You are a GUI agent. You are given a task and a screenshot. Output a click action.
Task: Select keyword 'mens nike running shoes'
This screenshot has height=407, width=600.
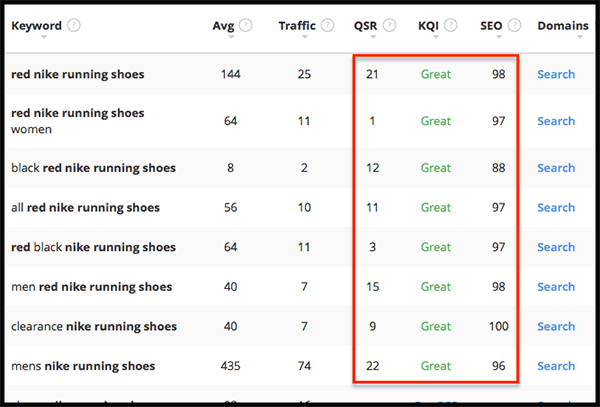[x=83, y=366]
